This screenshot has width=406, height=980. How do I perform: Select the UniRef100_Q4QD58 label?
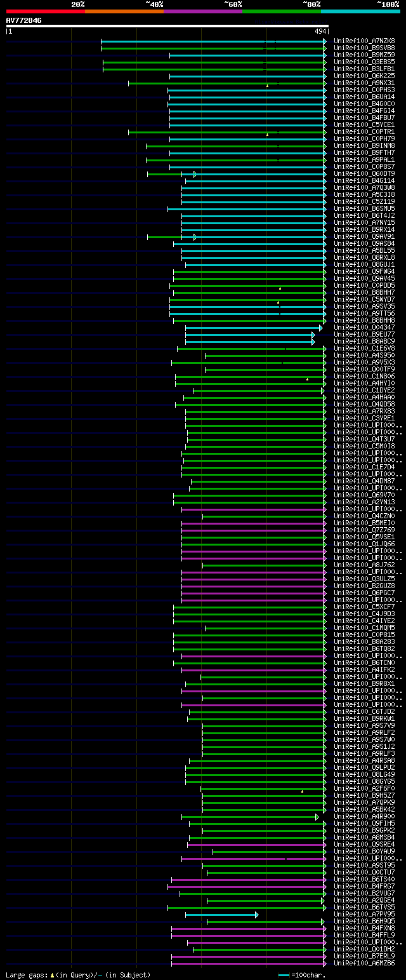point(365,404)
